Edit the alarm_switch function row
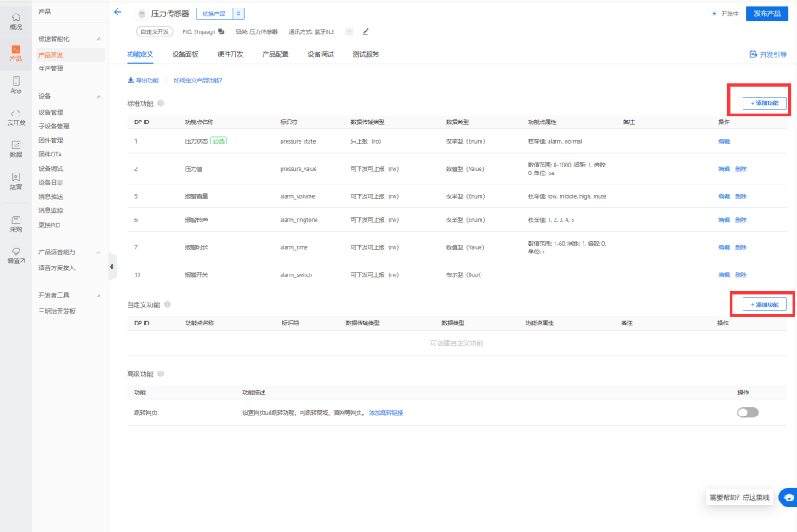 point(724,274)
